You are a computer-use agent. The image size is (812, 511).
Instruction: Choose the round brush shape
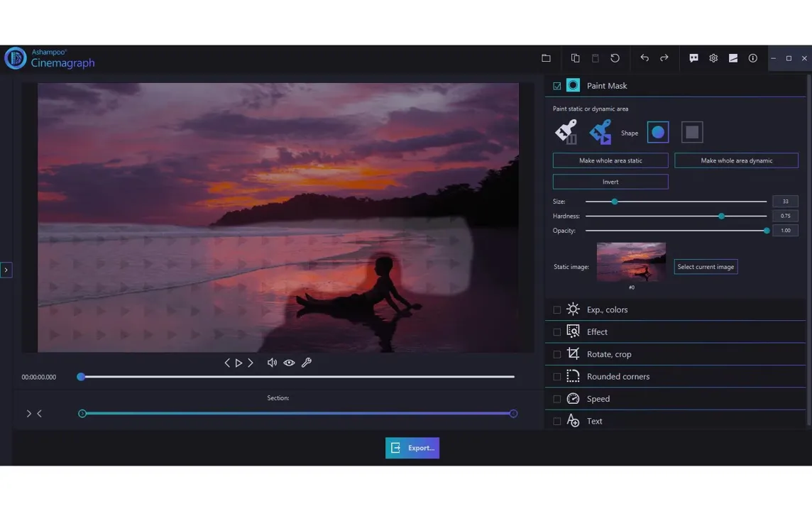tap(658, 132)
